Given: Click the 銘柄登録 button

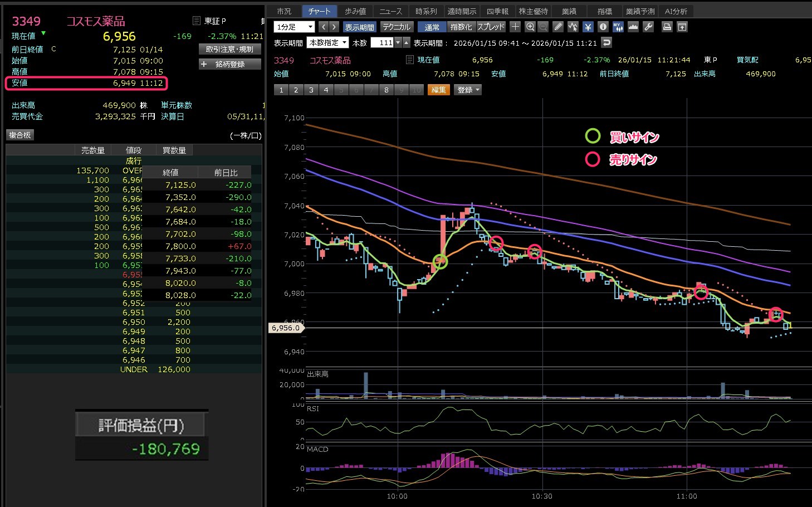Looking at the screenshot, I should coord(229,64).
